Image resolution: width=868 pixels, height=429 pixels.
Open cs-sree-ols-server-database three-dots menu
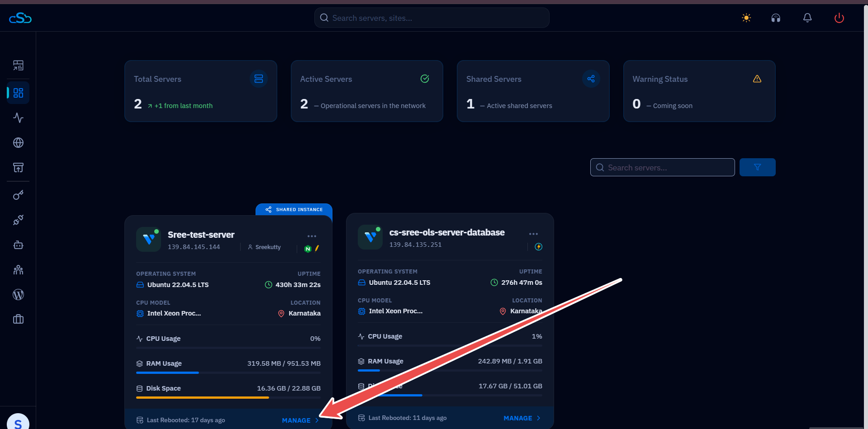(533, 234)
